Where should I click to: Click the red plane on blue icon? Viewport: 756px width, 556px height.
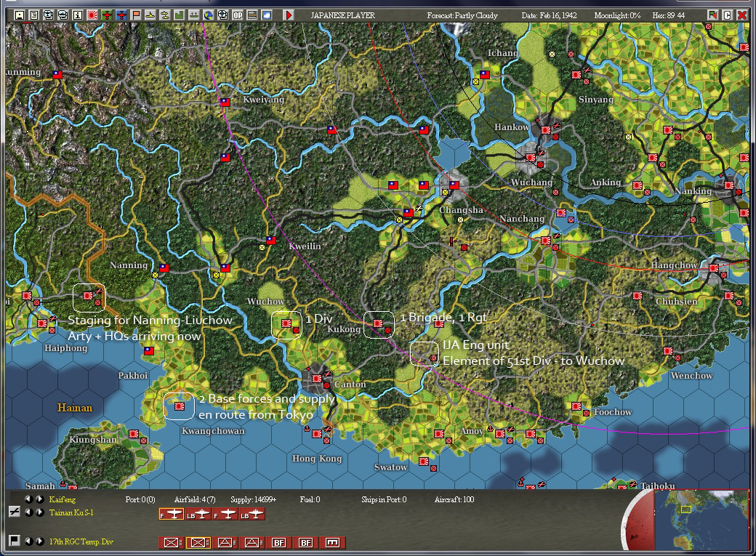(x=121, y=15)
